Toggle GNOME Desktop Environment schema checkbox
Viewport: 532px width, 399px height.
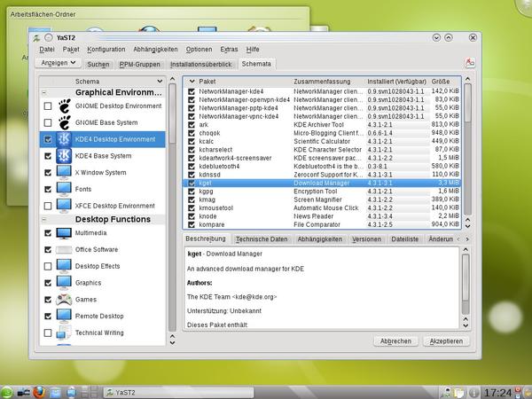point(48,106)
